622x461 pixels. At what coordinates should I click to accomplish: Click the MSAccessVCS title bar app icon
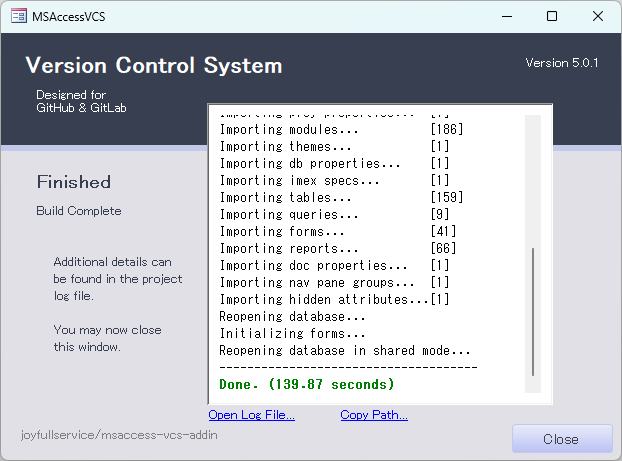tap(19, 16)
